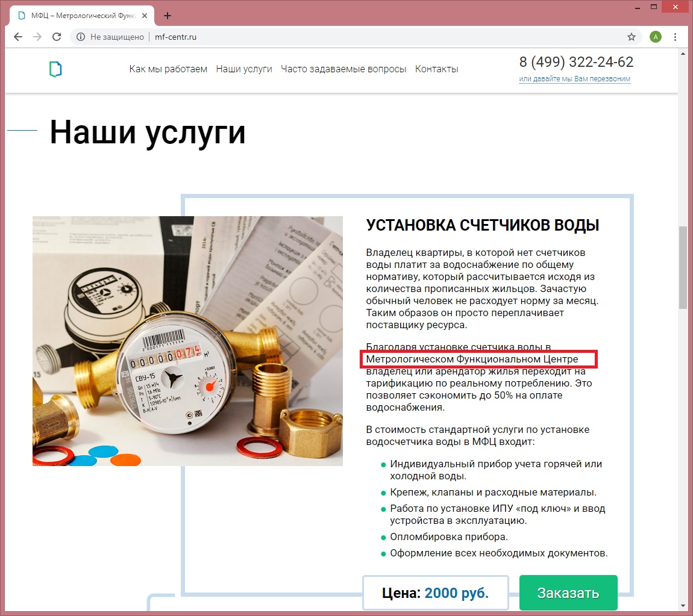Click the browser back arrow
Viewport: 693px width, 616px height.
click(17, 37)
